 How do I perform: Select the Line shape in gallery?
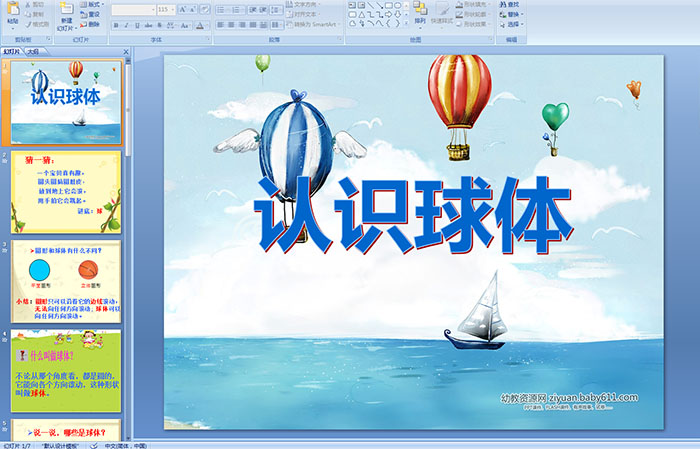click(x=371, y=5)
